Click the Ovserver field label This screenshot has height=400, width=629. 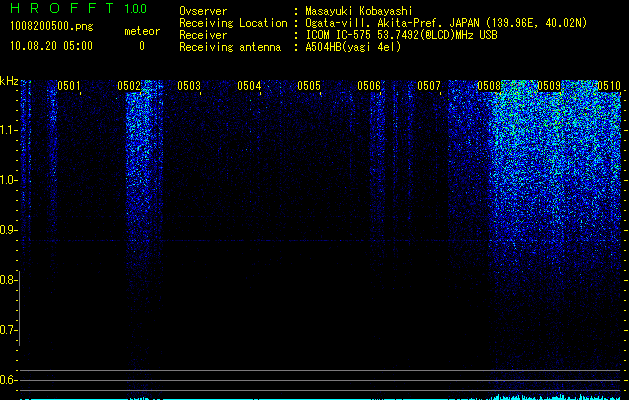click(x=203, y=11)
